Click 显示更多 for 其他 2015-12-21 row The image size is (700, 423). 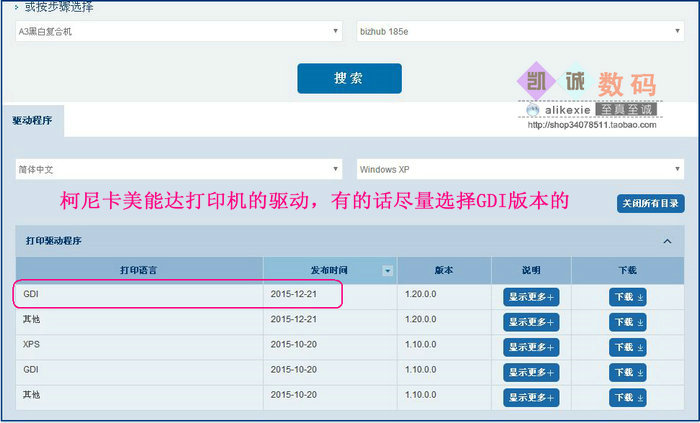(x=531, y=322)
